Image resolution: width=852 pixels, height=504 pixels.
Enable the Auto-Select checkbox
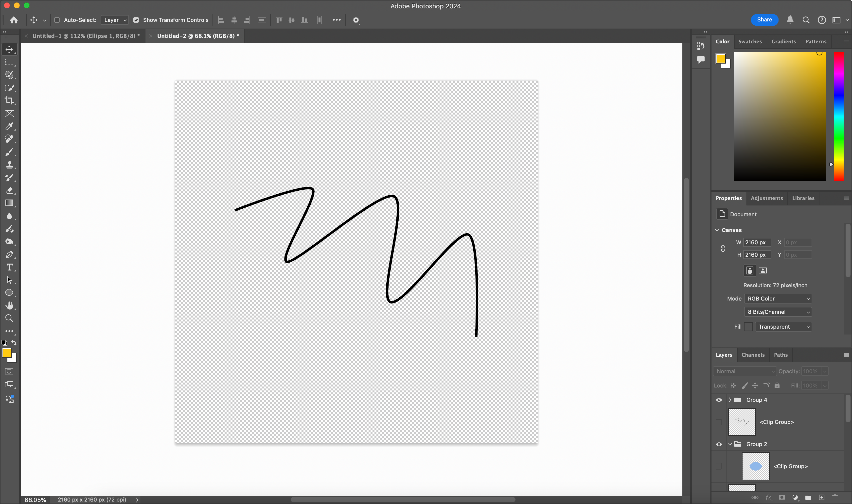[x=57, y=20]
